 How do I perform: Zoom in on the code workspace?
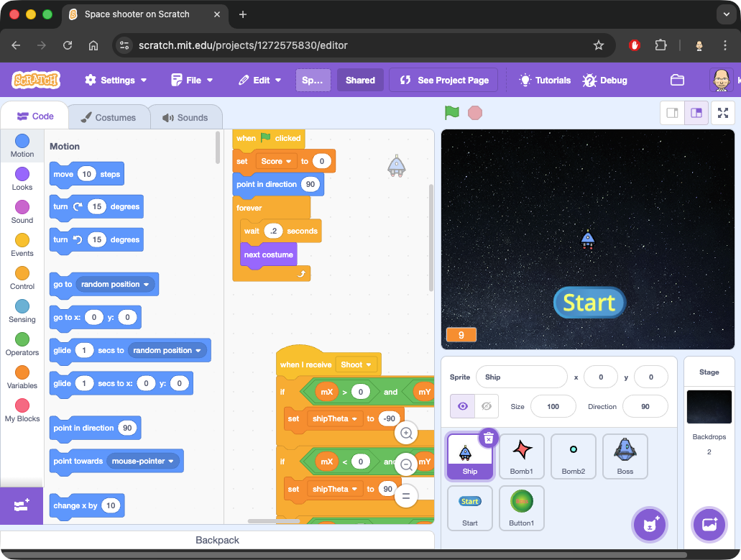[406, 433]
